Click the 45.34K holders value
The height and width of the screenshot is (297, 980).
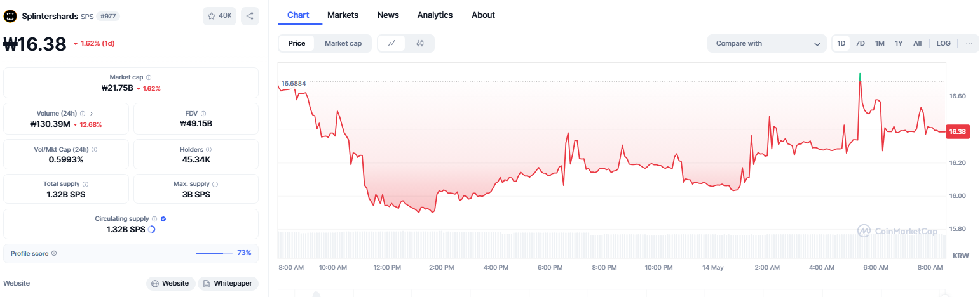pyautogui.click(x=196, y=159)
